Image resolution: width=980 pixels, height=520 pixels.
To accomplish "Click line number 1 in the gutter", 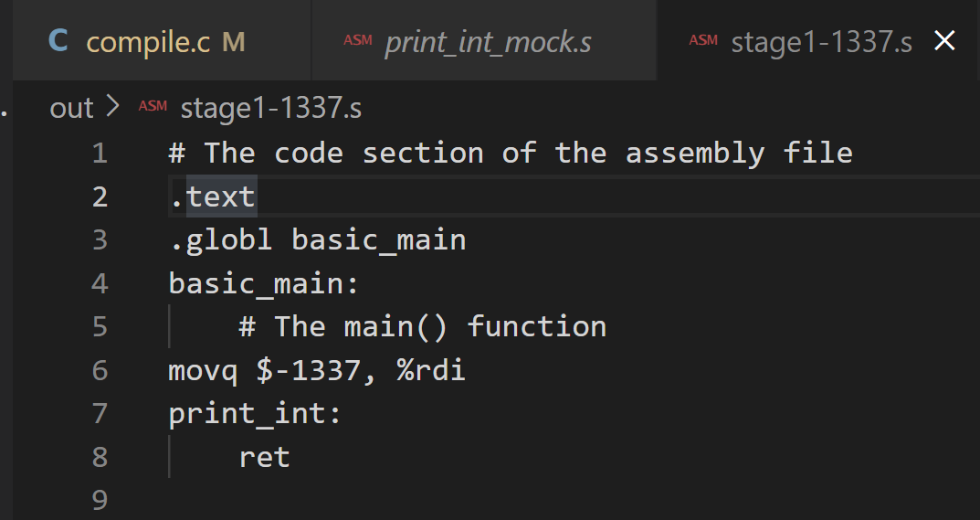I will coord(100,153).
